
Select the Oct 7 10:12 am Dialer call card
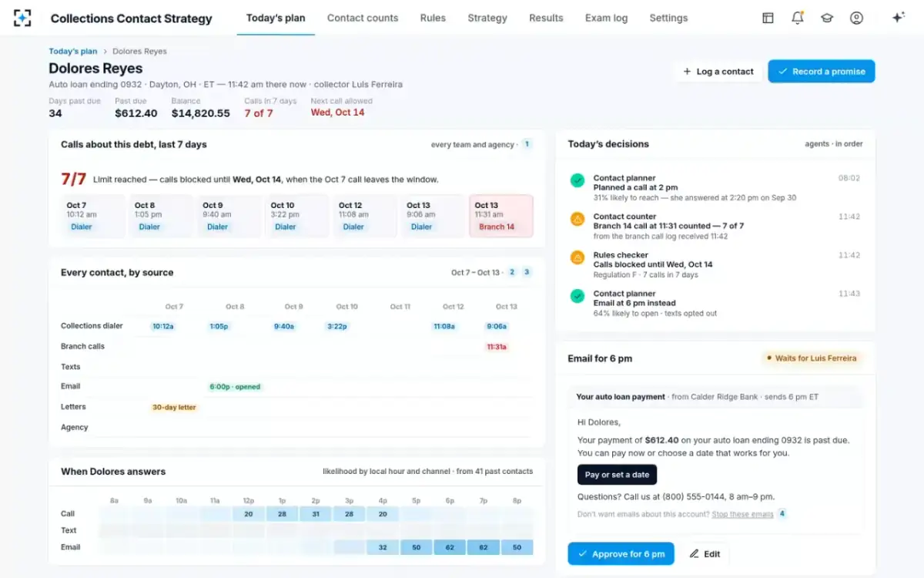click(x=92, y=216)
